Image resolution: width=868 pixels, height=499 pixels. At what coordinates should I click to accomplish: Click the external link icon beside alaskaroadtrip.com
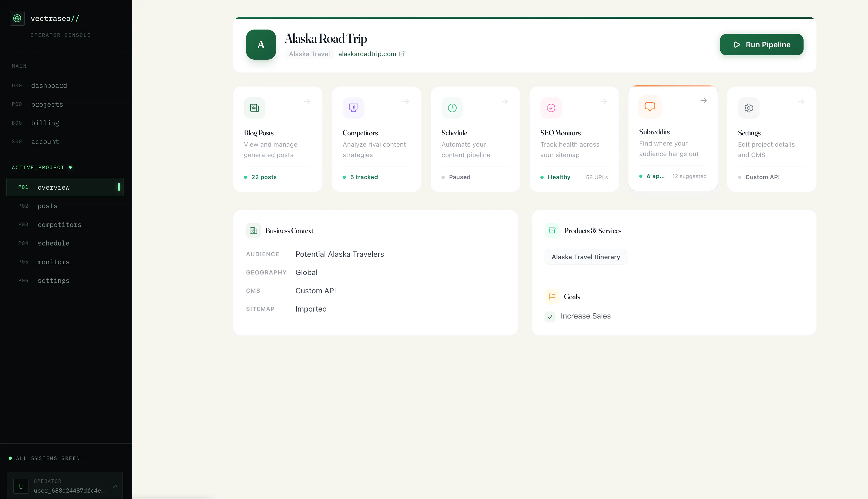point(402,54)
